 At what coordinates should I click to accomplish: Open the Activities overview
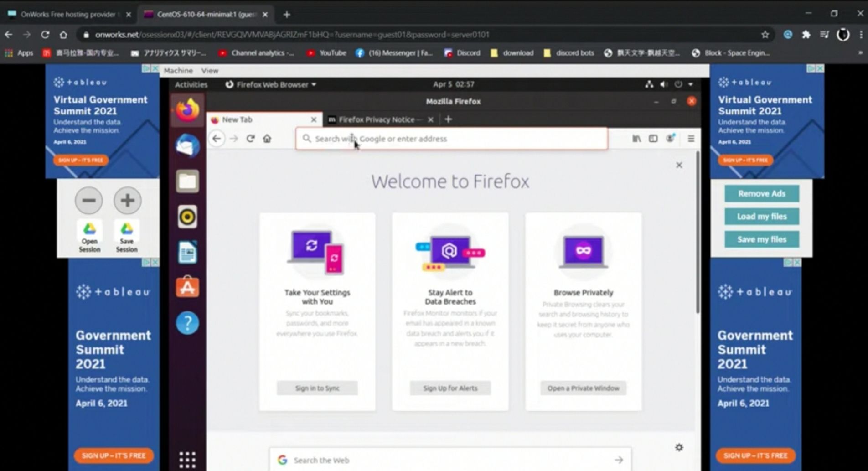point(191,84)
